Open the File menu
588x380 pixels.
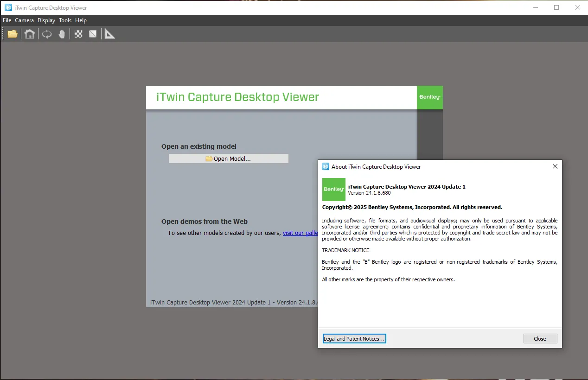point(7,20)
